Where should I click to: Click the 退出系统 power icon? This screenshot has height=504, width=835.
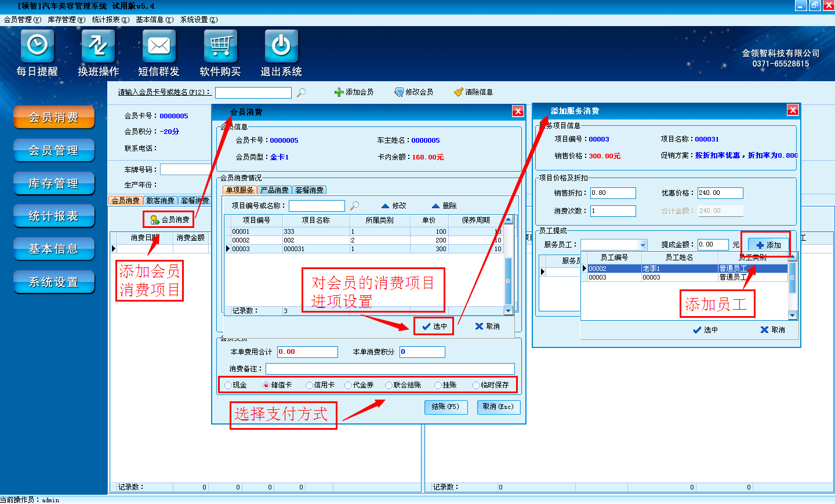tap(281, 46)
